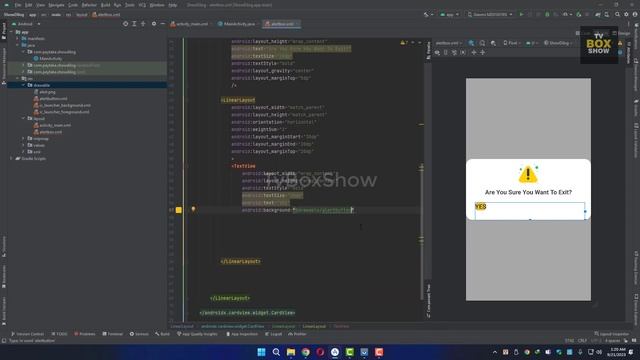Screen dimensions: 640x360
Task: Show hidden system tray icons chevron
Action: (x=495, y=352)
